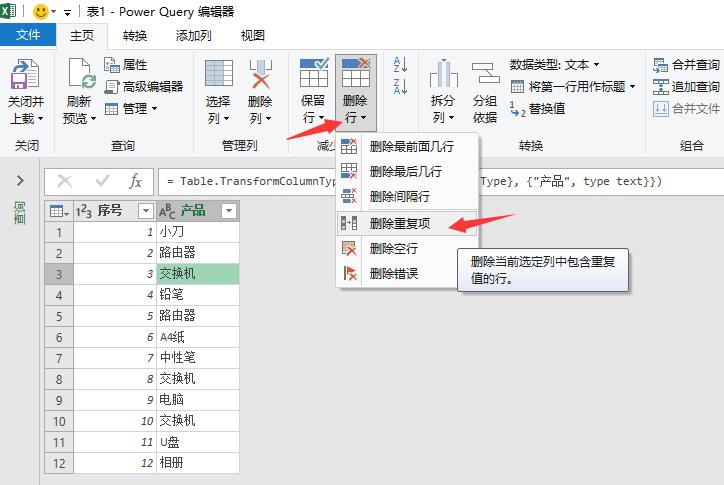Click the ABC data type icon of 产品 column
724x485 pixels.
[x=167, y=211]
